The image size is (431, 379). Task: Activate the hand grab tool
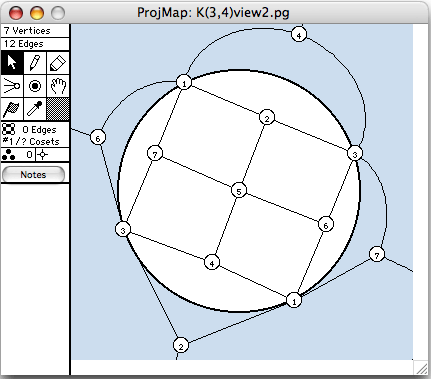click(x=58, y=86)
